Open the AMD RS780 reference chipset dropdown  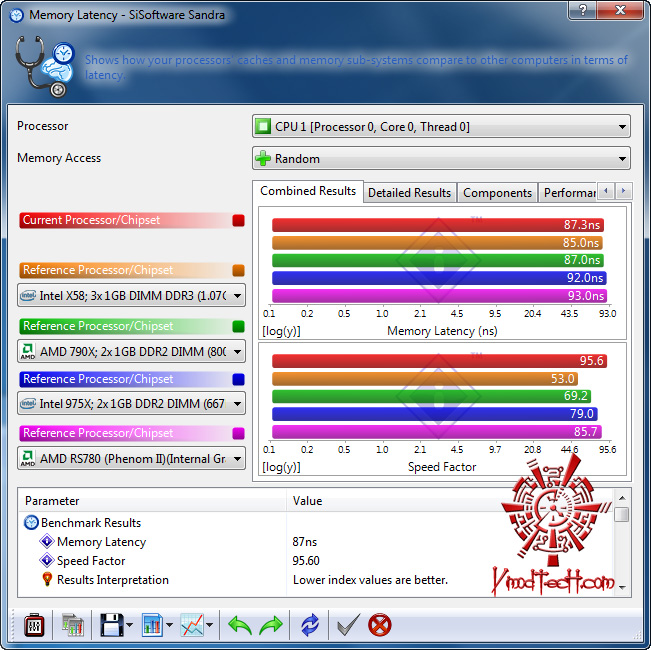coord(131,459)
